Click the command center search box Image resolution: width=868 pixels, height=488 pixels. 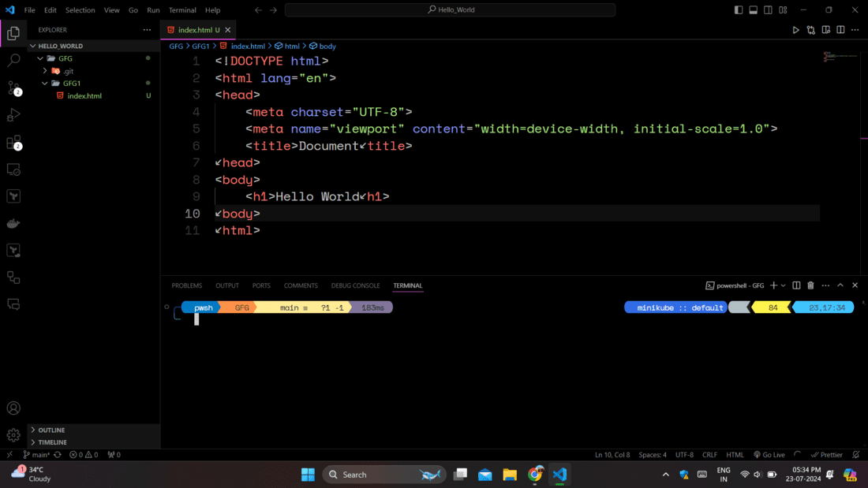pyautogui.click(x=450, y=10)
